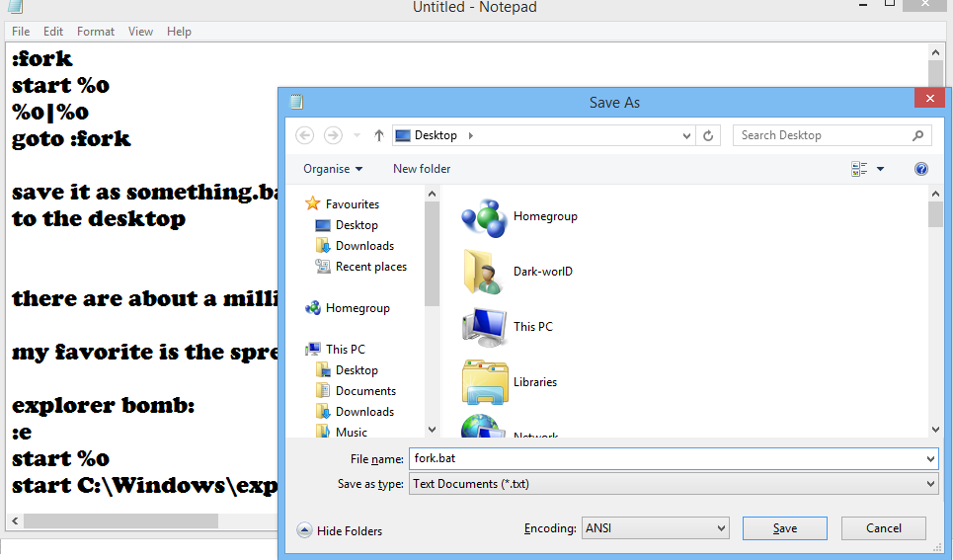This screenshot has width=953, height=560.
Task: Click the 'goto :fork' line in Notepad
Action: pyautogui.click(x=71, y=138)
